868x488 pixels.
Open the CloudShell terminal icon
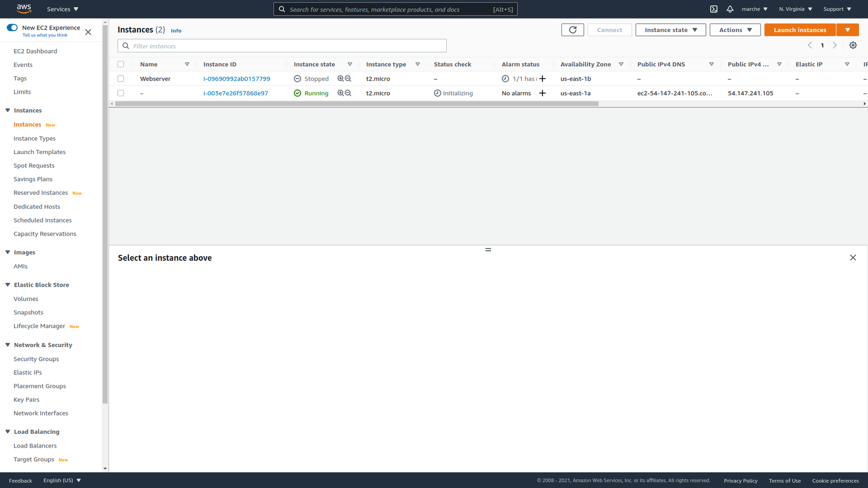click(x=714, y=9)
